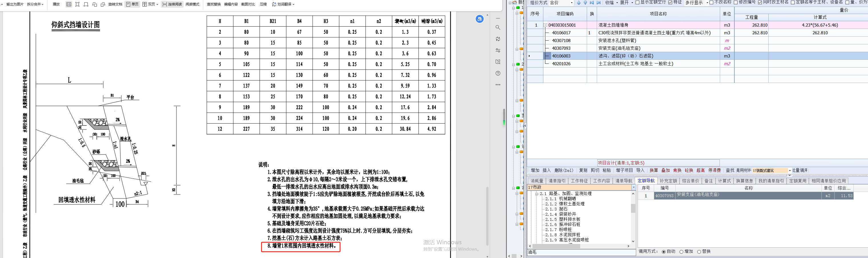
Task: Collapse tree node 2.1 路基、加固、监测处理
Action: (537, 194)
